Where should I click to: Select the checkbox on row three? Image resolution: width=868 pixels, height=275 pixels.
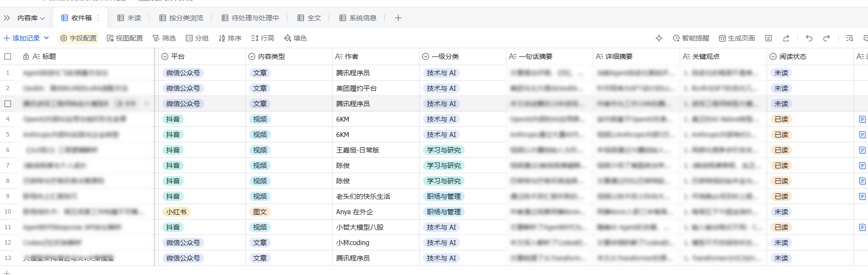tap(8, 104)
